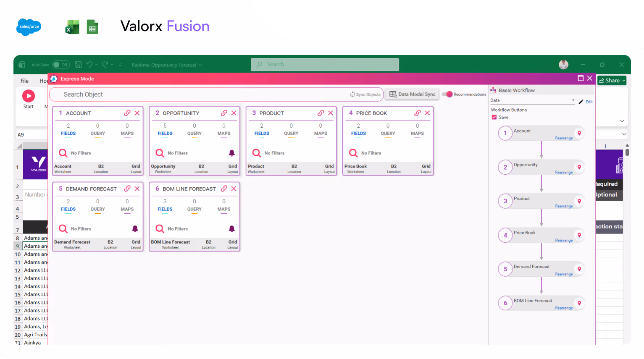
Task: Click the notification bell on the Demand Forecast card
Action: pos(135,228)
